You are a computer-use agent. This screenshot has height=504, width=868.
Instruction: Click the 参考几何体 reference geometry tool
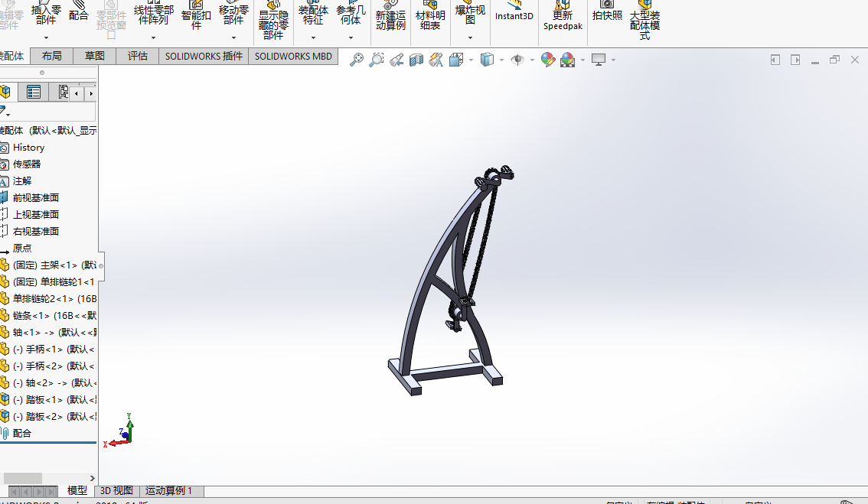pos(351,13)
